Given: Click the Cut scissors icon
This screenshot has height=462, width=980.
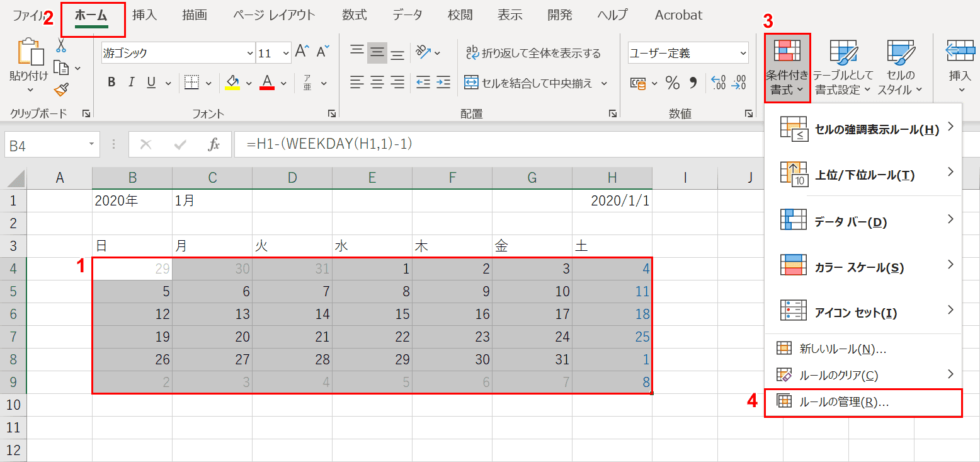Looking at the screenshot, I should 61,45.
